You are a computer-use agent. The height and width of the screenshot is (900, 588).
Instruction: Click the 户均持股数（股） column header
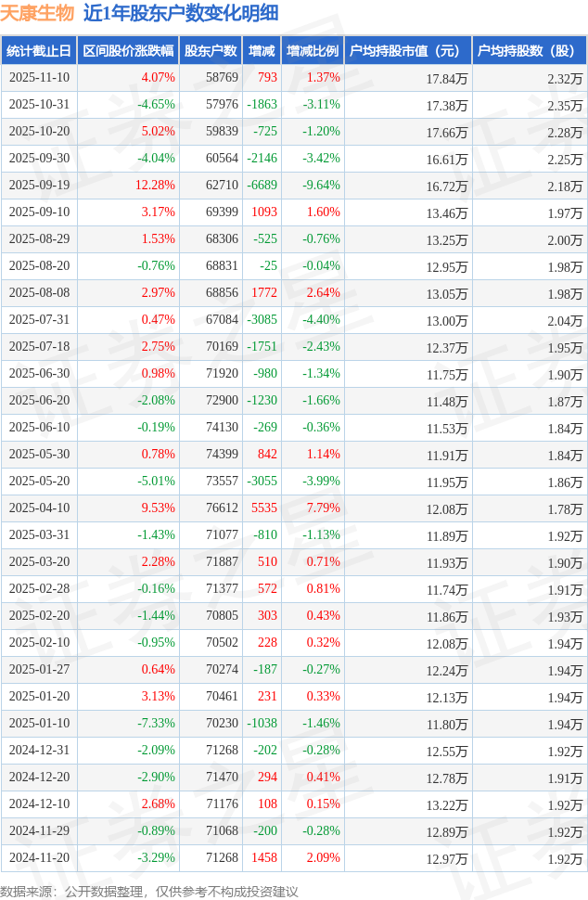click(529, 51)
